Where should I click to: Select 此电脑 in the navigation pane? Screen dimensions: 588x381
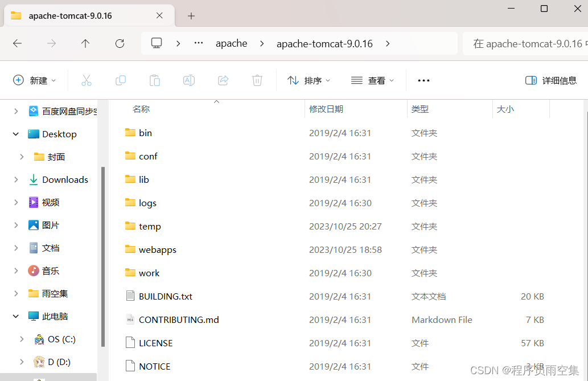55,317
